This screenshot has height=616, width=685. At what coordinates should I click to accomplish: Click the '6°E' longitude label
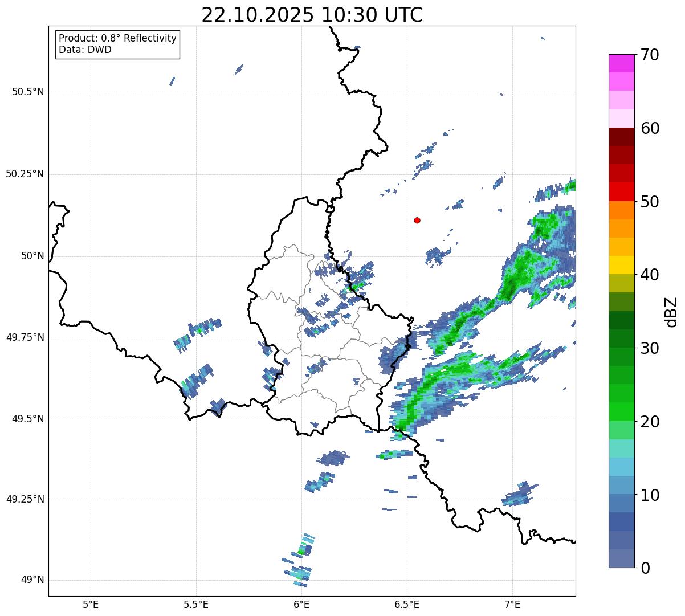click(301, 604)
